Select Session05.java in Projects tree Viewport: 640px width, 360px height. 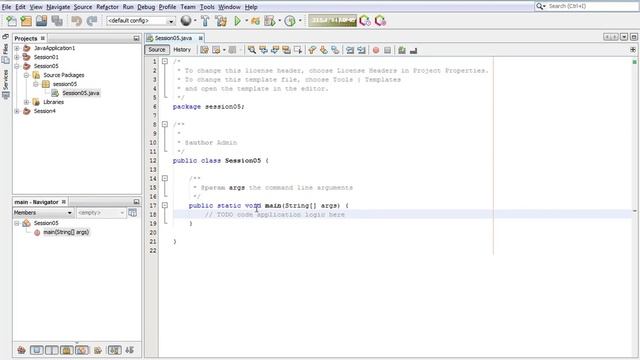click(80, 93)
